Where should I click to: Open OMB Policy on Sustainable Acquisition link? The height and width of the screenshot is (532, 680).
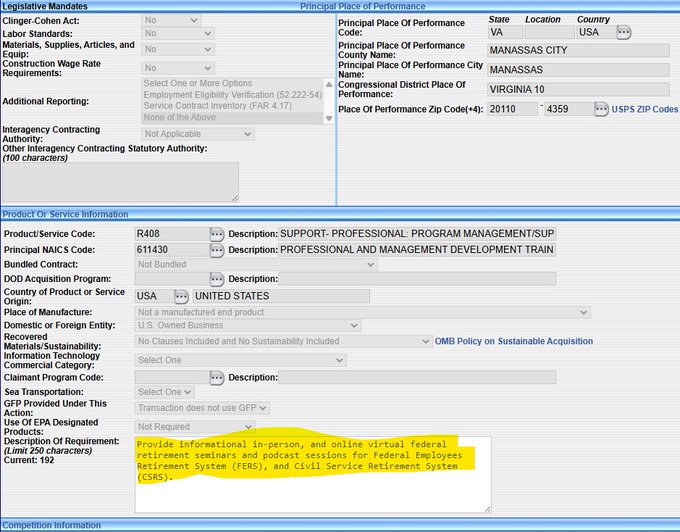coord(513,341)
